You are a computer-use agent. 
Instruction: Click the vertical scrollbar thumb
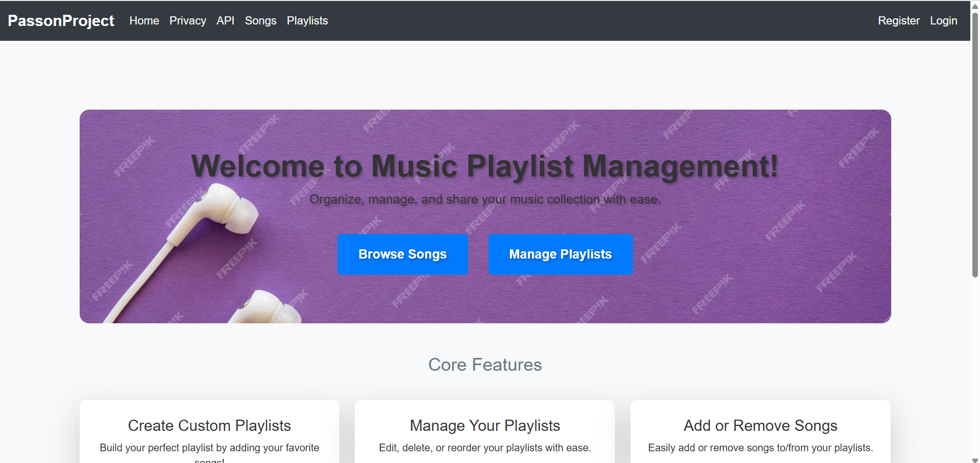tap(975, 143)
